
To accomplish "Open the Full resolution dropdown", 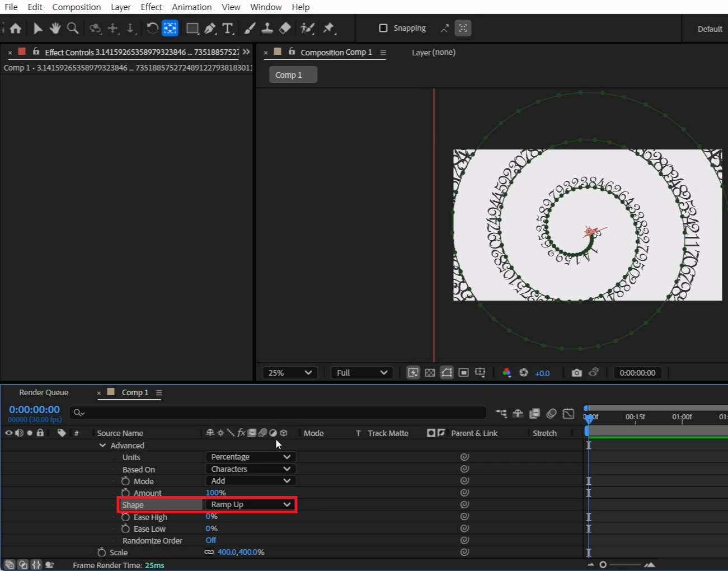I will tap(361, 373).
